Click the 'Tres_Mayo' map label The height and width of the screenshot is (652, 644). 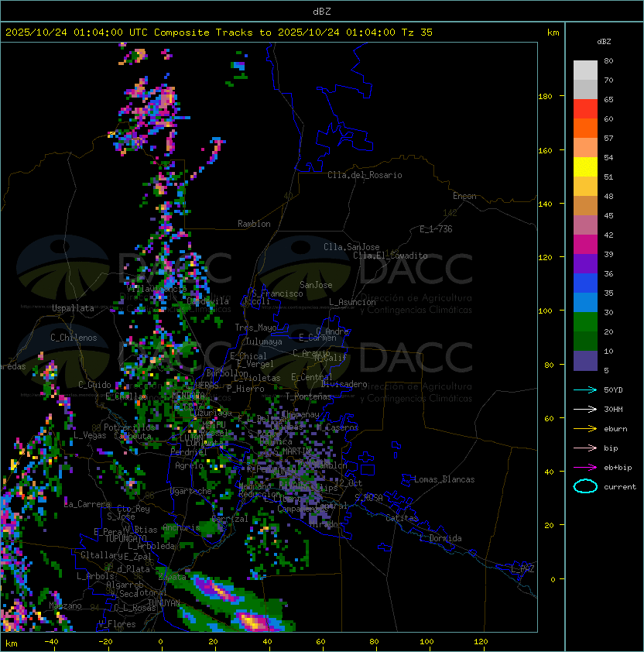point(255,328)
